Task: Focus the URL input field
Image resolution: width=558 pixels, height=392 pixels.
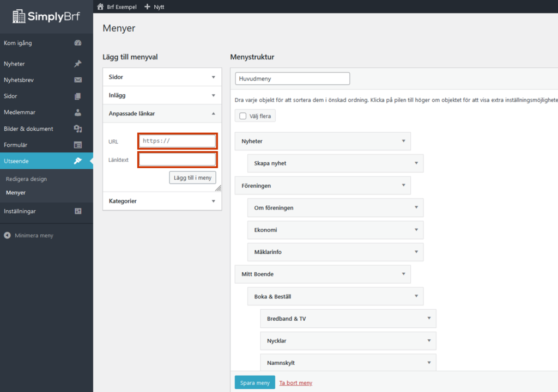Action: 177,141
